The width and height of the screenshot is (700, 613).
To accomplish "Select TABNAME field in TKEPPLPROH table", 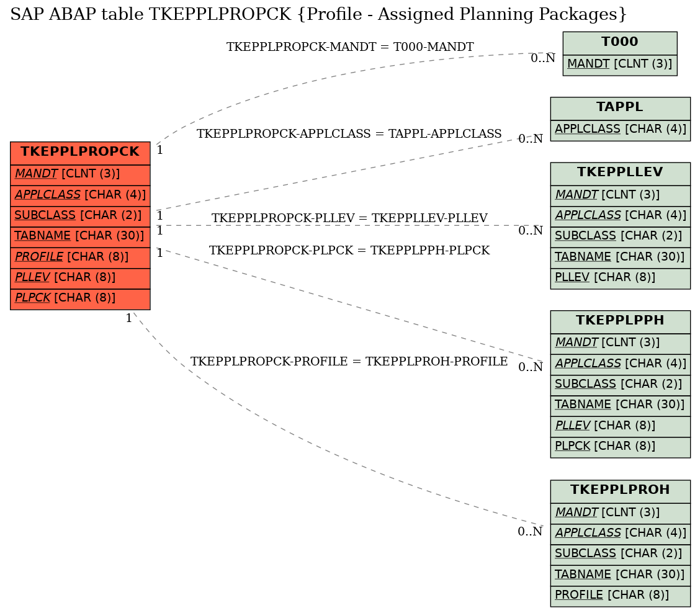I will pyautogui.click(x=620, y=576).
